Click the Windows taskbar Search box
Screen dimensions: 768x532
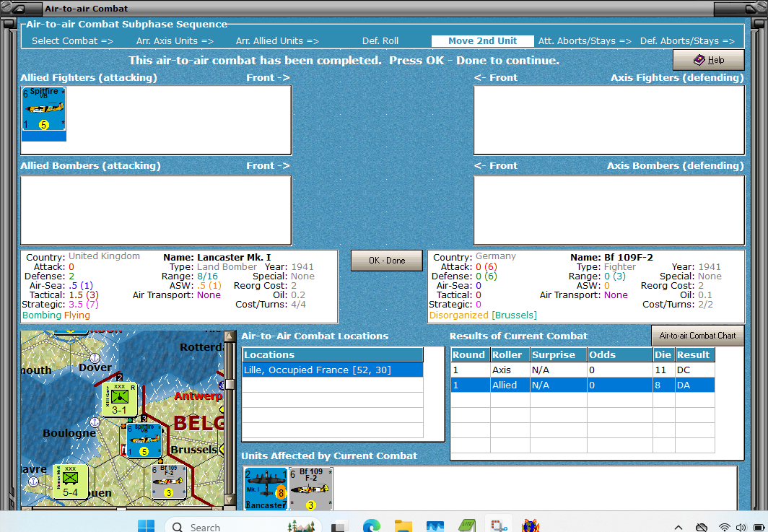pyautogui.click(x=243, y=527)
